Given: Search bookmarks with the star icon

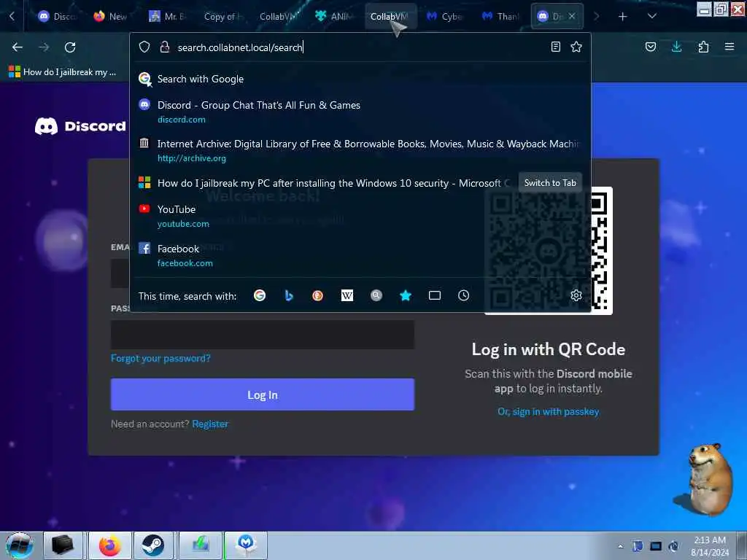Looking at the screenshot, I should tap(406, 296).
